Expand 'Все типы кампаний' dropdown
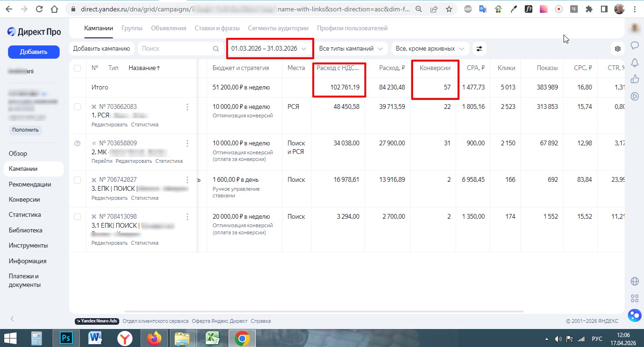The height and width of the screenshot is (347, 644). tap(351, 49)
